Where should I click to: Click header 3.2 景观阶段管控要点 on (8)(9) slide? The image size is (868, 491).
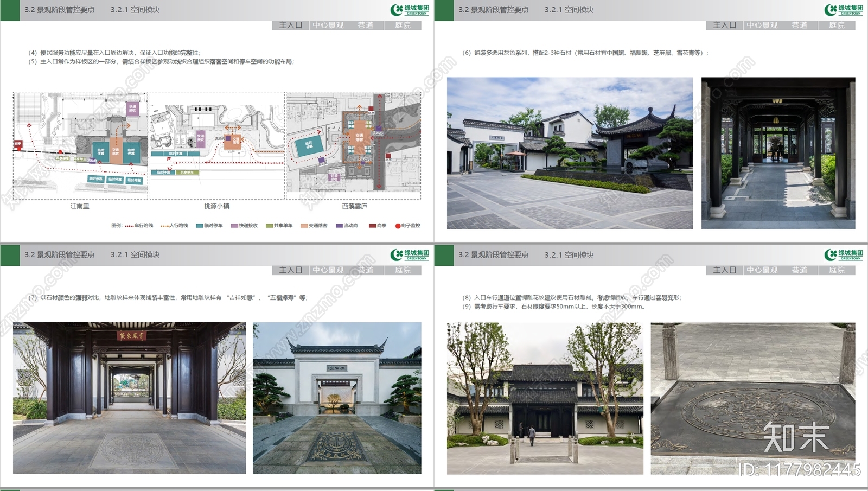click(493, 254)
